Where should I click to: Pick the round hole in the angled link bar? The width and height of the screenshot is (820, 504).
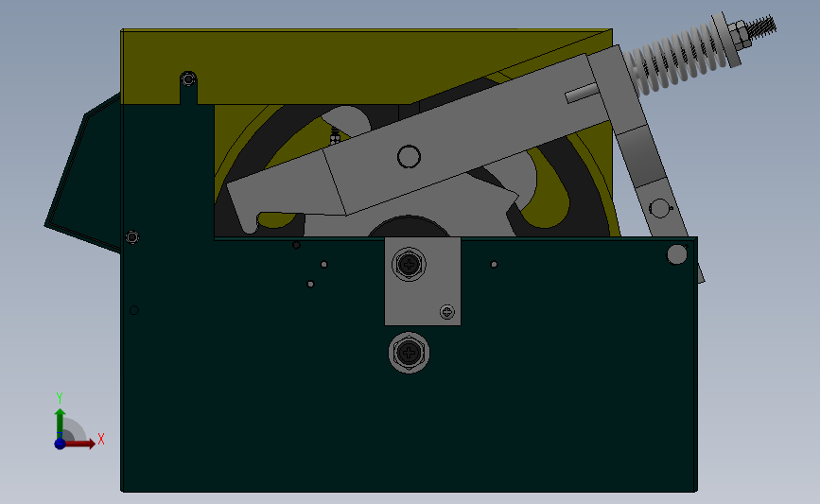[659, 208]
